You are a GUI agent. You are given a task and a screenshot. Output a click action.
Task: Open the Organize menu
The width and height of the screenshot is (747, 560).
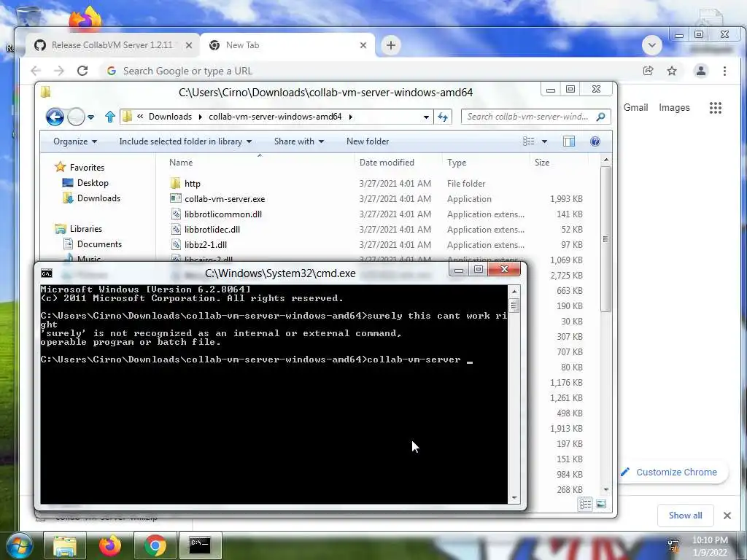pos(75,141)
